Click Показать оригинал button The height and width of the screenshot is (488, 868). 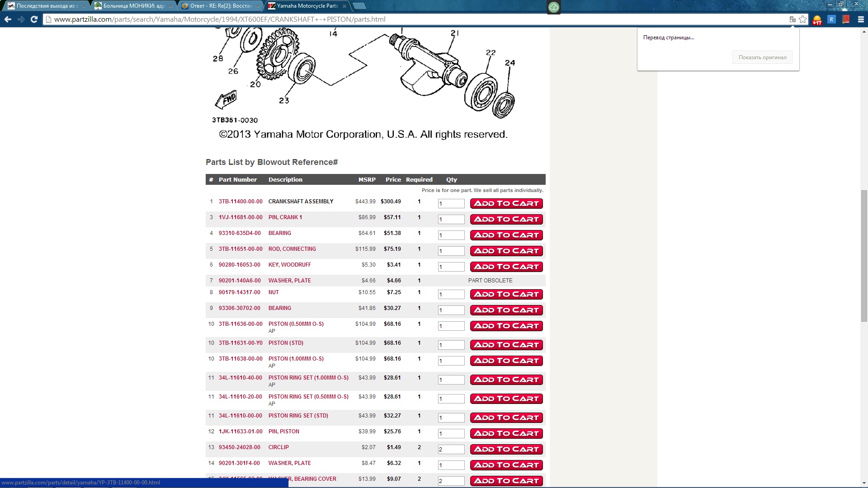click(x=762, y=57)
